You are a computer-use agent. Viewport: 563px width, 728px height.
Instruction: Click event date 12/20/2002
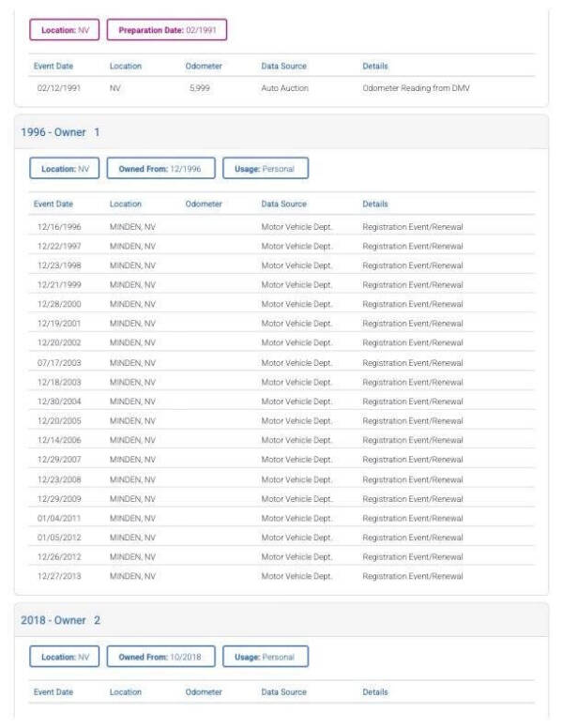pyautogui.click(x=59, y=342)
